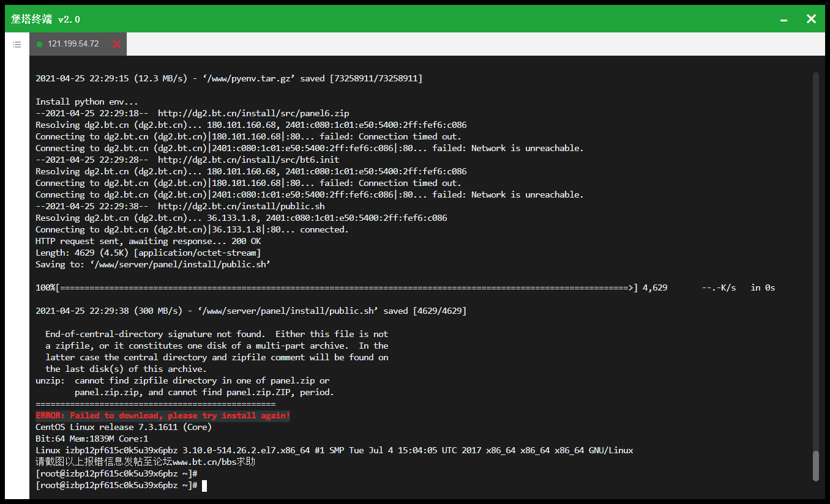Close the 堡塔终端 v2.0 window
The image size is (830, 504).
click(811, 19)
